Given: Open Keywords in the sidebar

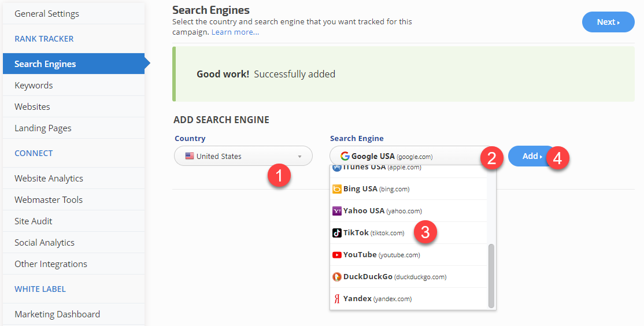Looking at the screenshot, I should (34, 86).
